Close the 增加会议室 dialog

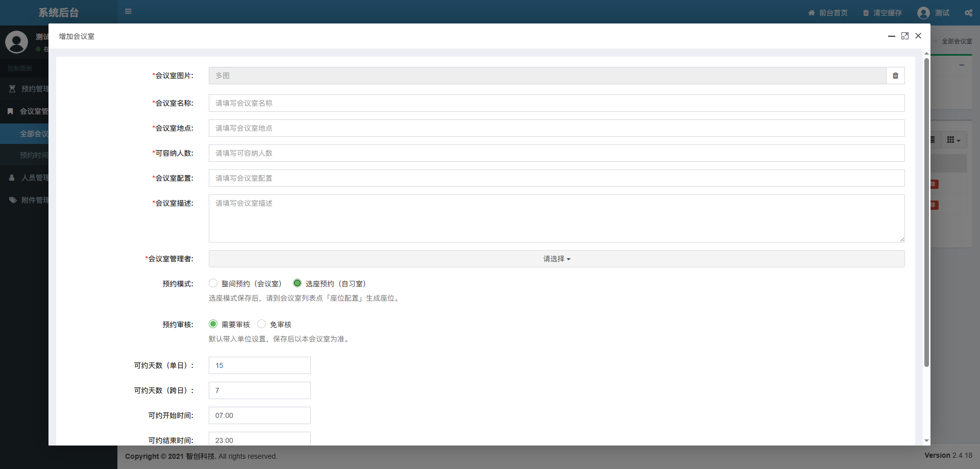918,36
